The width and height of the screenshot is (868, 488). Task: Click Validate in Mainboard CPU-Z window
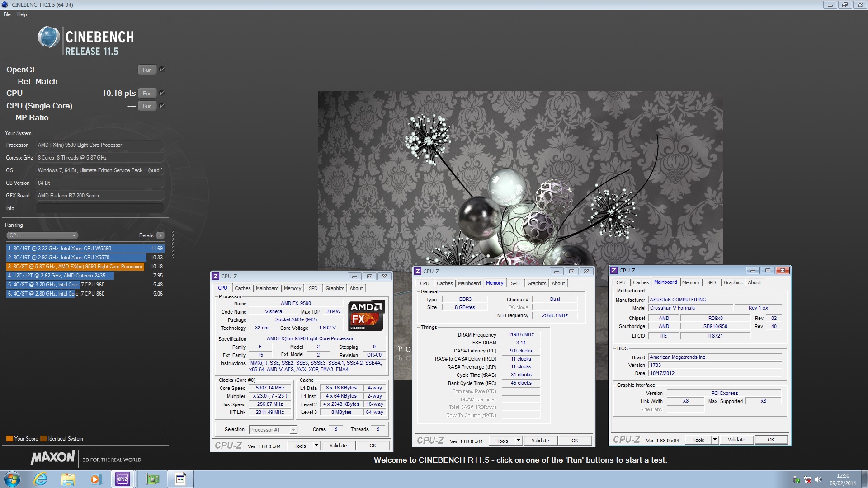(x=736, y=440)
